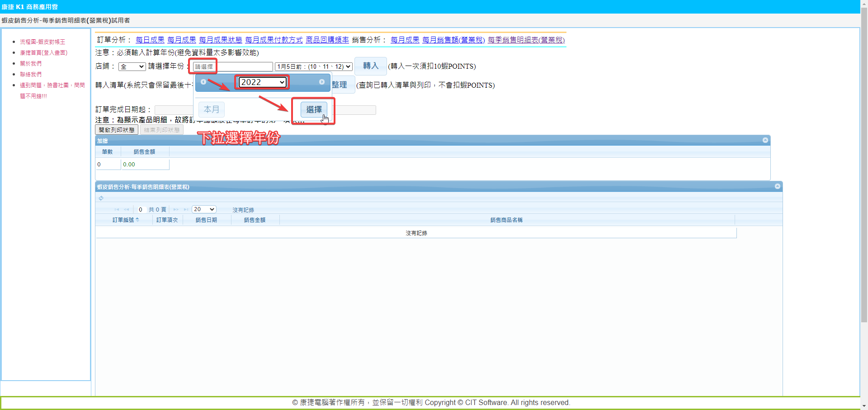Collapse the 每季銷售明細表 grid panel
This screenshot has height=410, width=868.
(x=777, y=186)
